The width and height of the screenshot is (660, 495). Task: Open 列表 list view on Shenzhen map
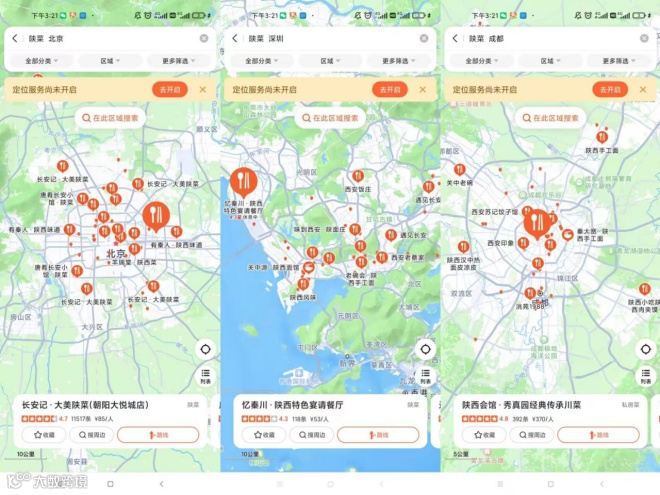click(x=426, y=376)
